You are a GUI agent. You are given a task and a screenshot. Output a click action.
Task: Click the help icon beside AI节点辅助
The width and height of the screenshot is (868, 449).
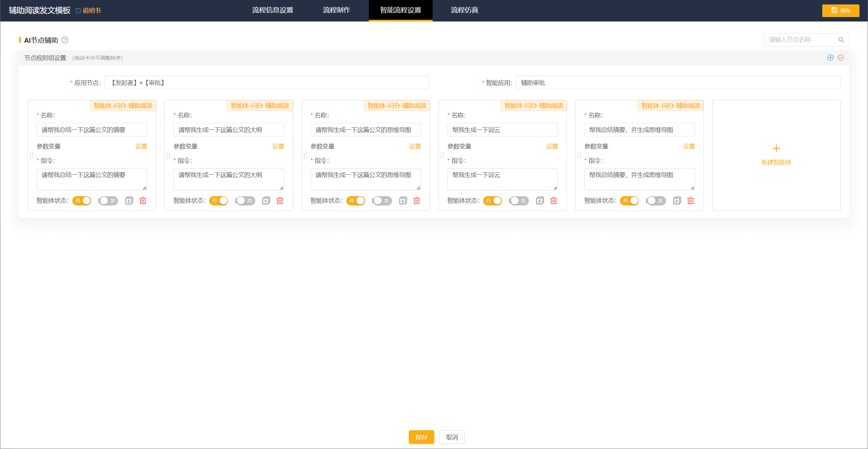tap(65, 40)
